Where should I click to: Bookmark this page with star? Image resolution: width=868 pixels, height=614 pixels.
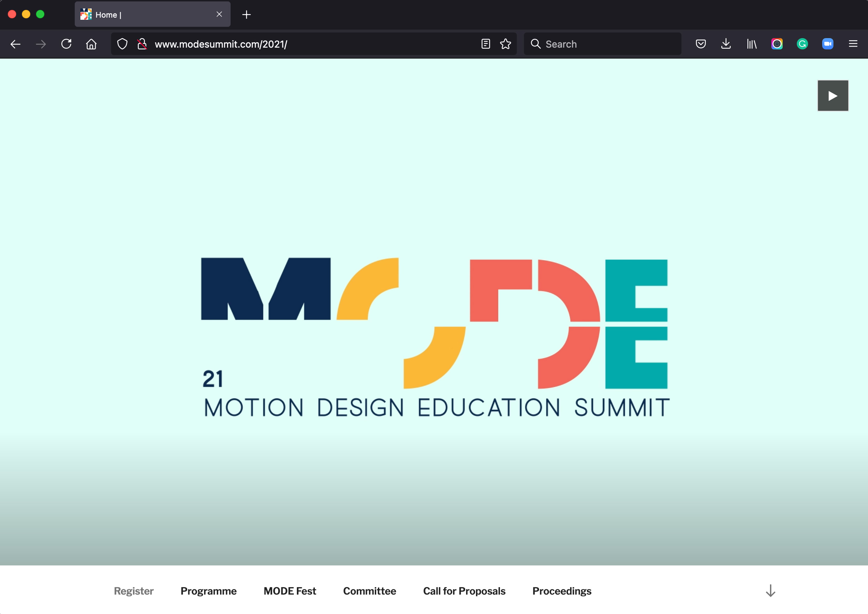[x=506, y=44]
